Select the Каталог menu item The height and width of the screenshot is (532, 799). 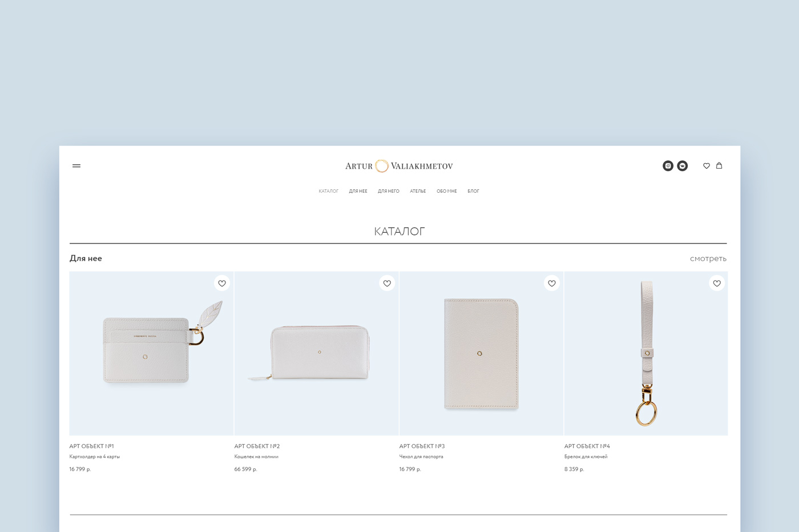[328, 192]
